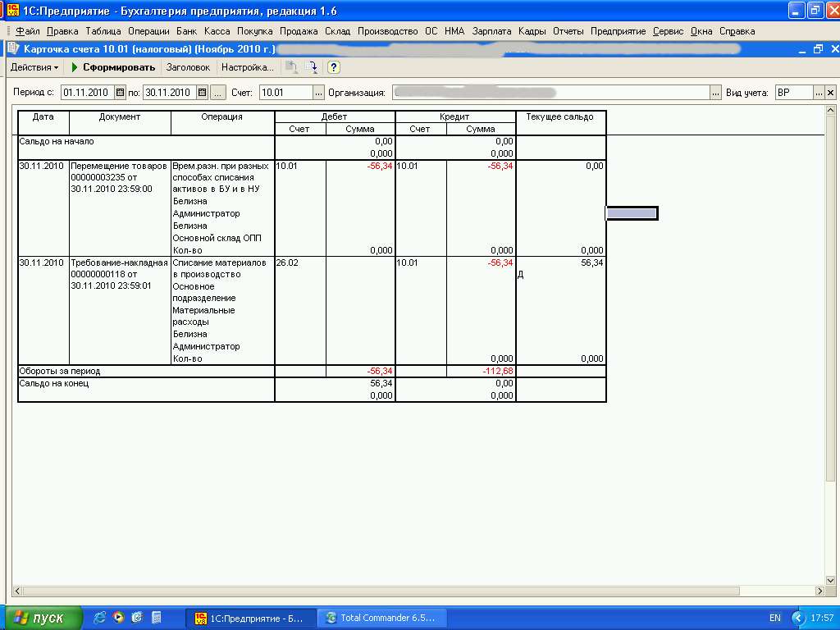This screenshot has width=840, height=630.
Task: Click the Обороты за период row label
Action: pos(59,371)
